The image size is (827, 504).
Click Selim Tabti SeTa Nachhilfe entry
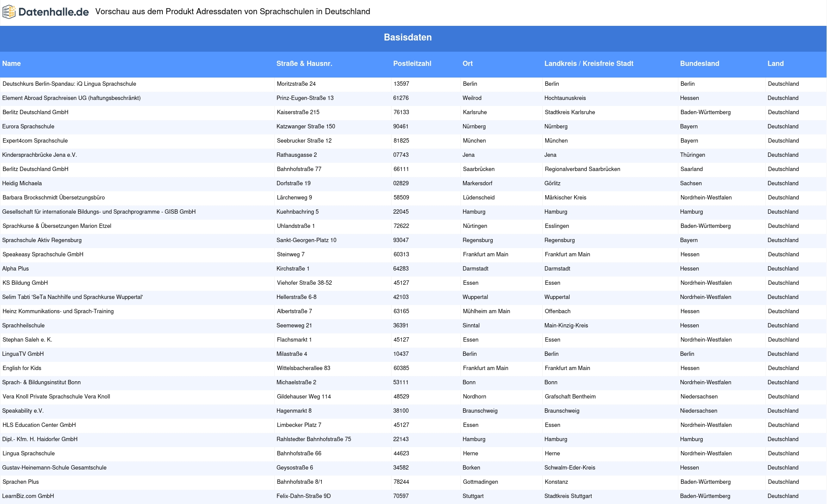(72, 297)
